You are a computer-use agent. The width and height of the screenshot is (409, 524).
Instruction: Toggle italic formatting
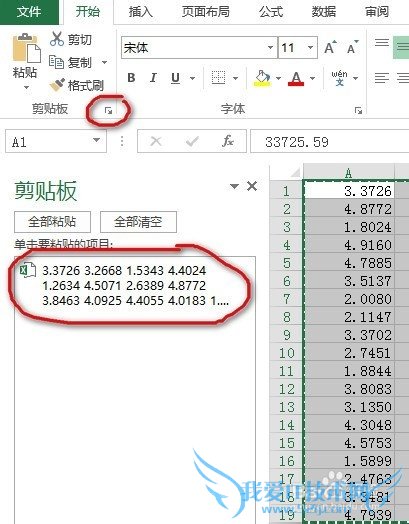(x=153, y=78)
